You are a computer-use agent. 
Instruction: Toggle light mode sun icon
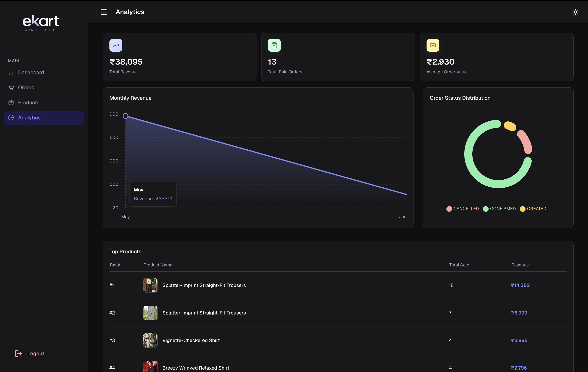[575, 12]
